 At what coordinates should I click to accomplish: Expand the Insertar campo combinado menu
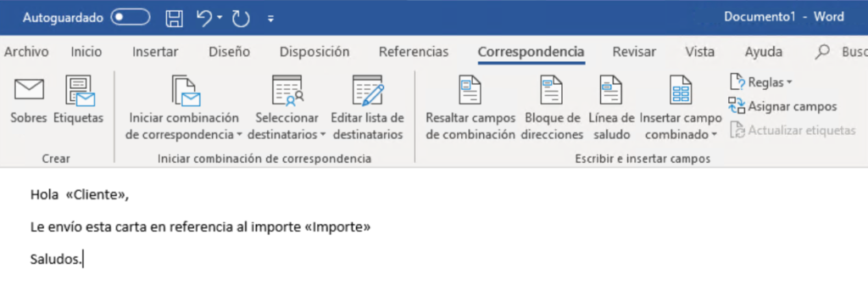pos(714,135)
